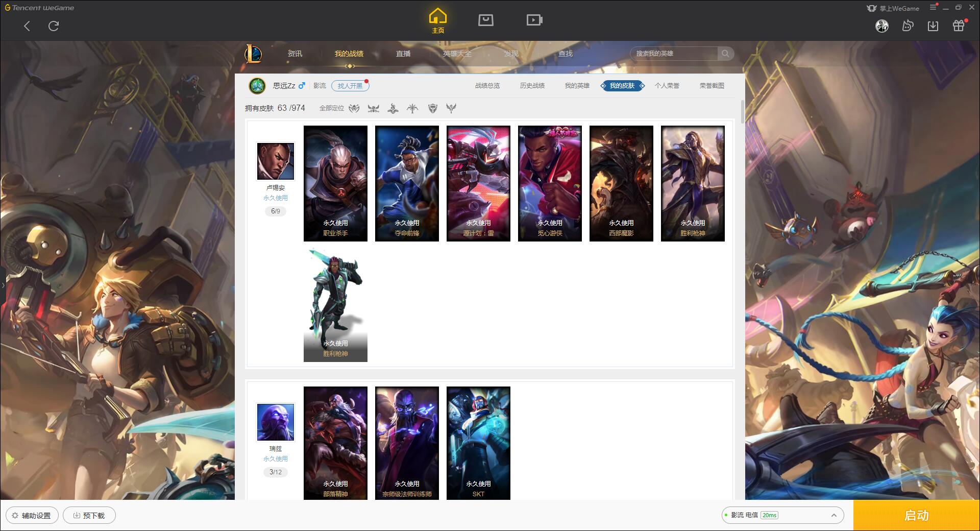This screenshot has height=531, width=980.
Task: Click the 搜索我的英雄 search field
Action: pos(674,54)
